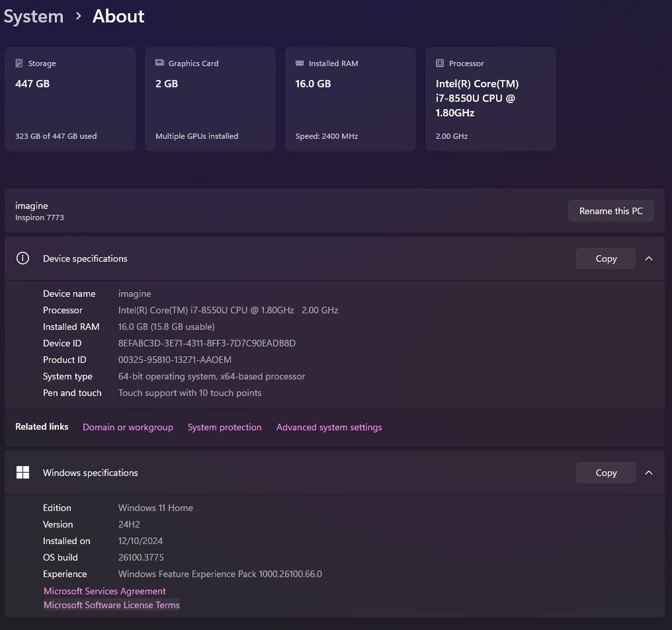Open the Processor i7-8550U card
The image size is (672, 630).
[490, 99]
